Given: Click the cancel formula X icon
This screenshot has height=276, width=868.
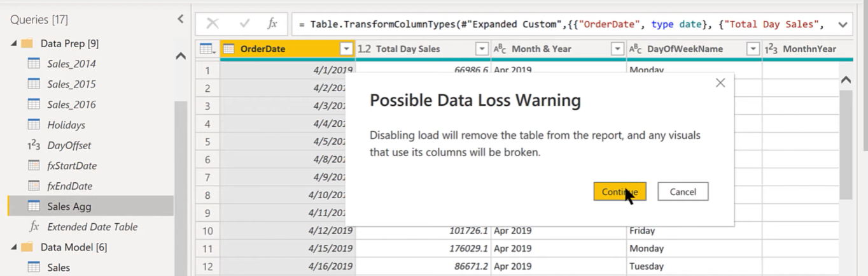Looking at the screenshot, I should (213, 24).
